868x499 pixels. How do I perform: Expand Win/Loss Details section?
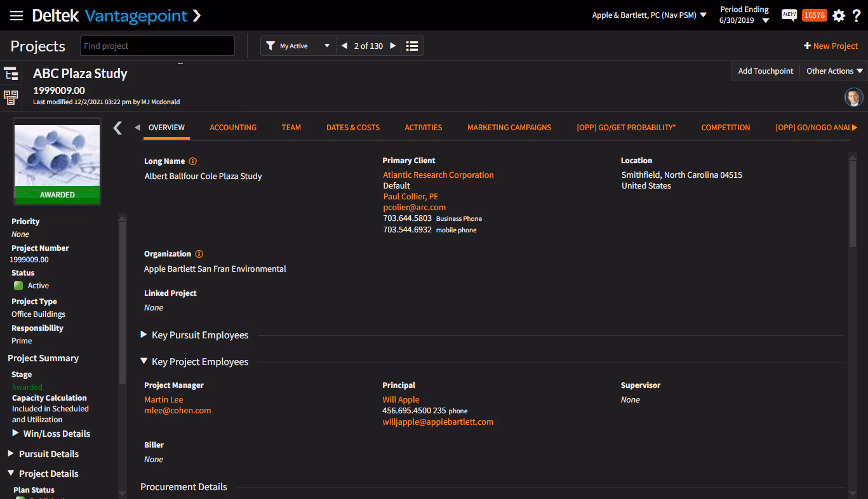(x=16, y=433)
